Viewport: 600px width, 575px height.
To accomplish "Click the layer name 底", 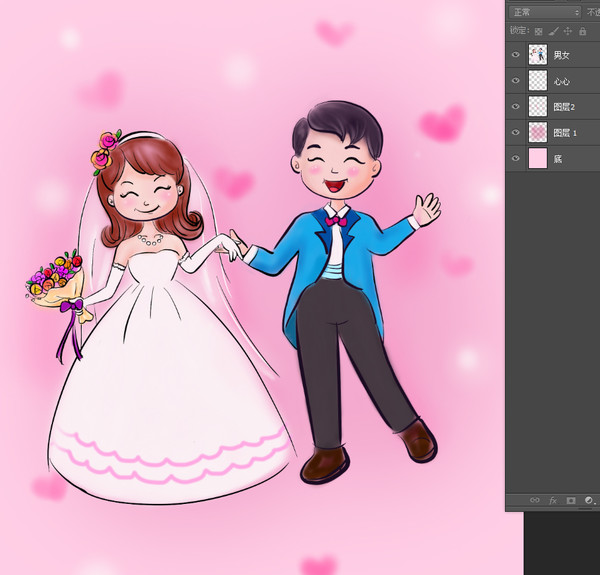I will pos(558,159).
